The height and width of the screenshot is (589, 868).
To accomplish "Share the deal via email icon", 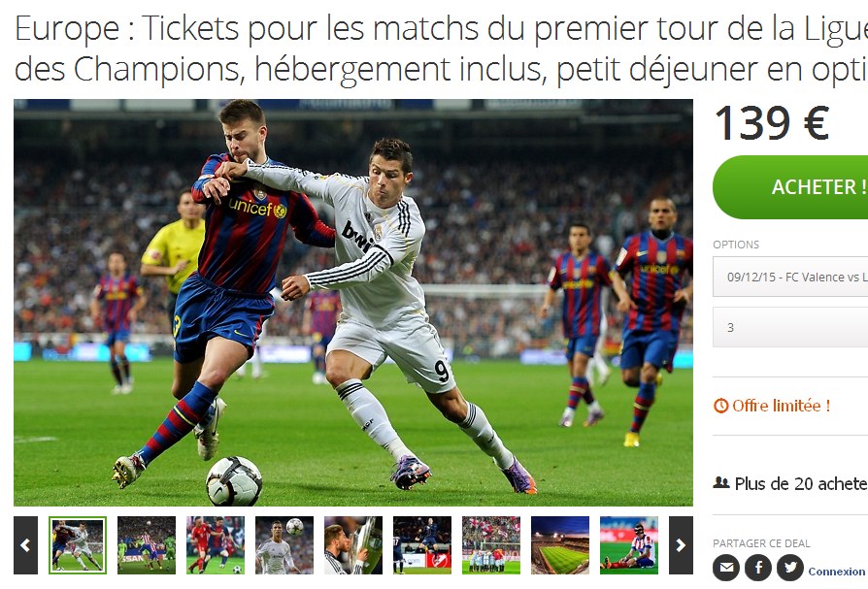I will pos(726,568).
